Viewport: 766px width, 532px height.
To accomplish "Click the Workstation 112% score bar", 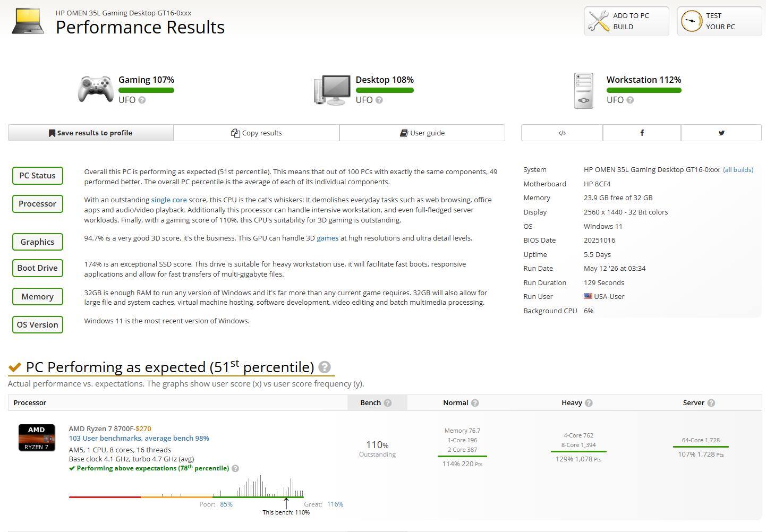I will point(644,90).
